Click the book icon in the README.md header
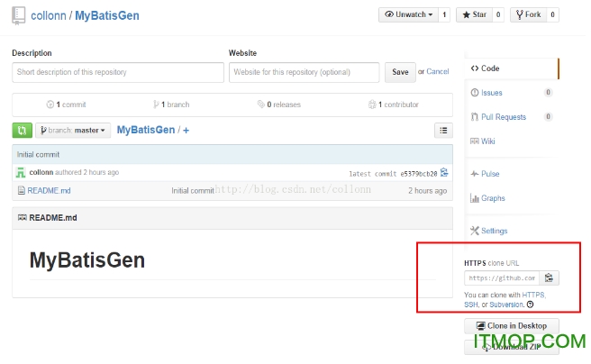This screenshot has height=364, width=591. [x=23, y=217]
